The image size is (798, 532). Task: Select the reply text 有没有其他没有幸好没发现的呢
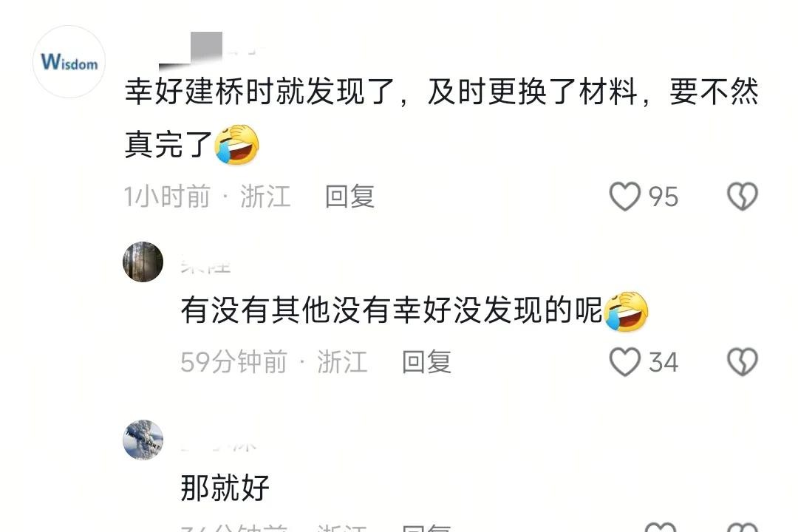pyautogui.click(x=392, y=310)
